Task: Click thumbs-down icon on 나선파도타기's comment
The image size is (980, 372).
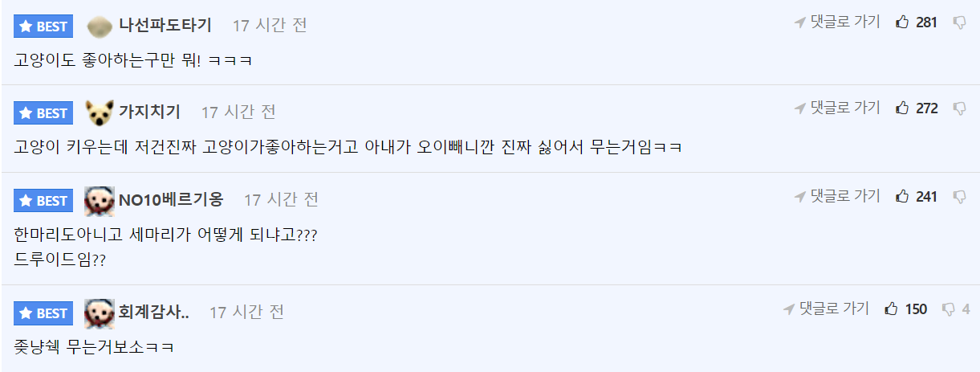Action: (x=959, y=22)
